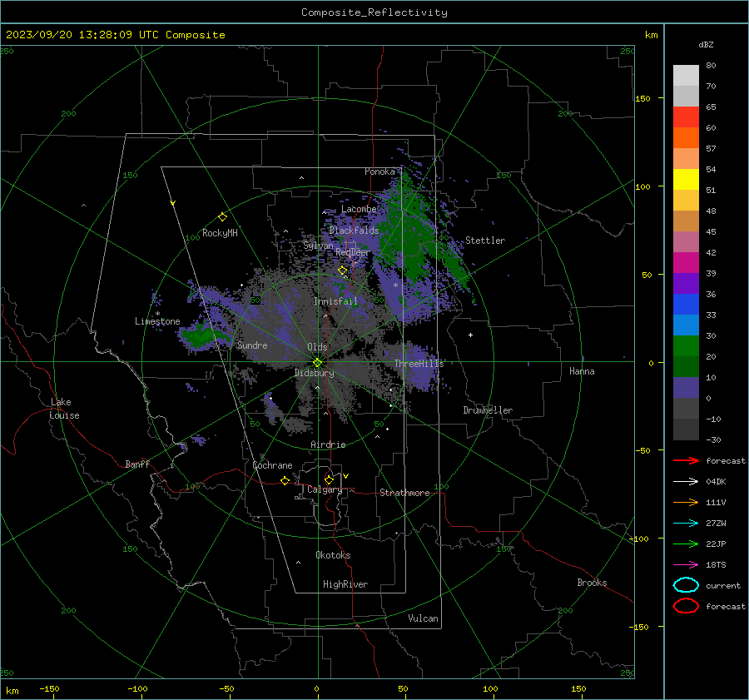This screenshot has width=749, height=700.
Task: Click the Lacombe label
Action: (x=359, y=209)
